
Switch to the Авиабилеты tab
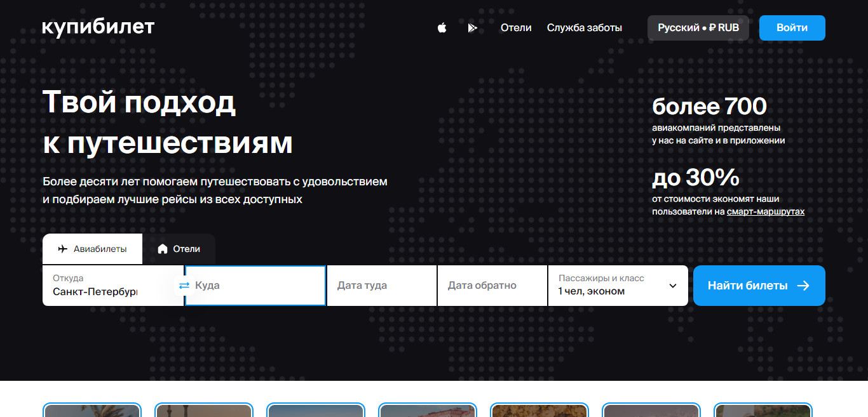click(92, 249)
